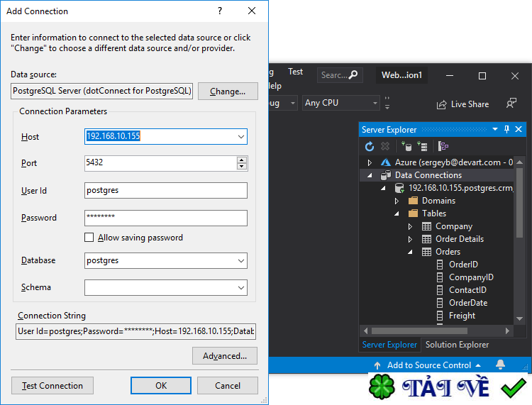This screenshot has width=532, height=405.
Task: Click Connect to Database icon in Server Explorer
Action: [x=406, y=147]
